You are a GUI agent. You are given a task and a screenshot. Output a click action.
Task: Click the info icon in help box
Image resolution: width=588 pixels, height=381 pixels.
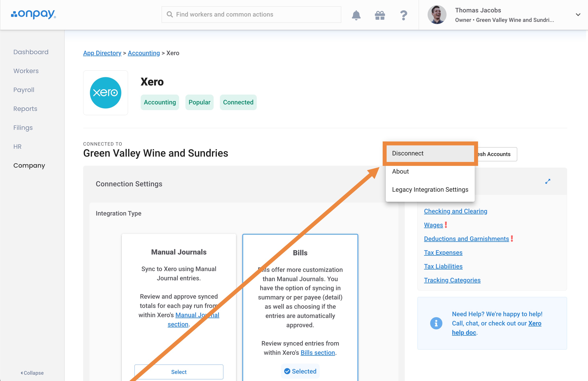(436, 323)
